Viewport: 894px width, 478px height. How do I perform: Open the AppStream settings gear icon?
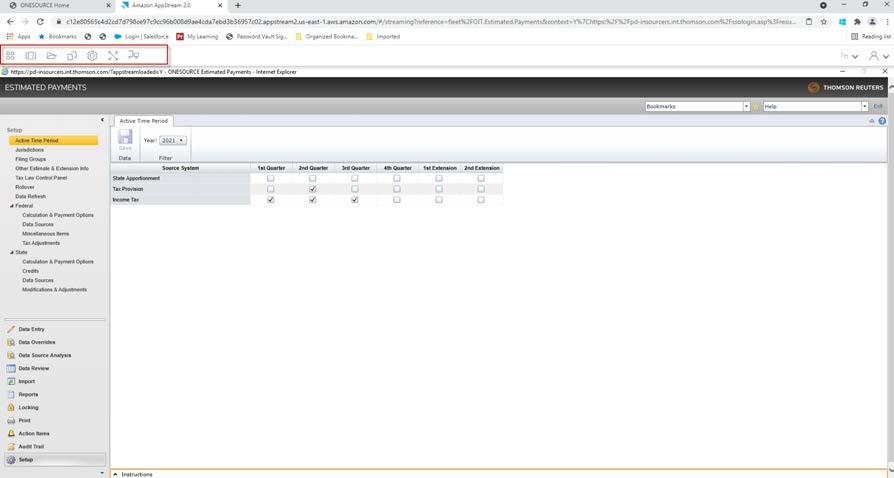(92, 55)
